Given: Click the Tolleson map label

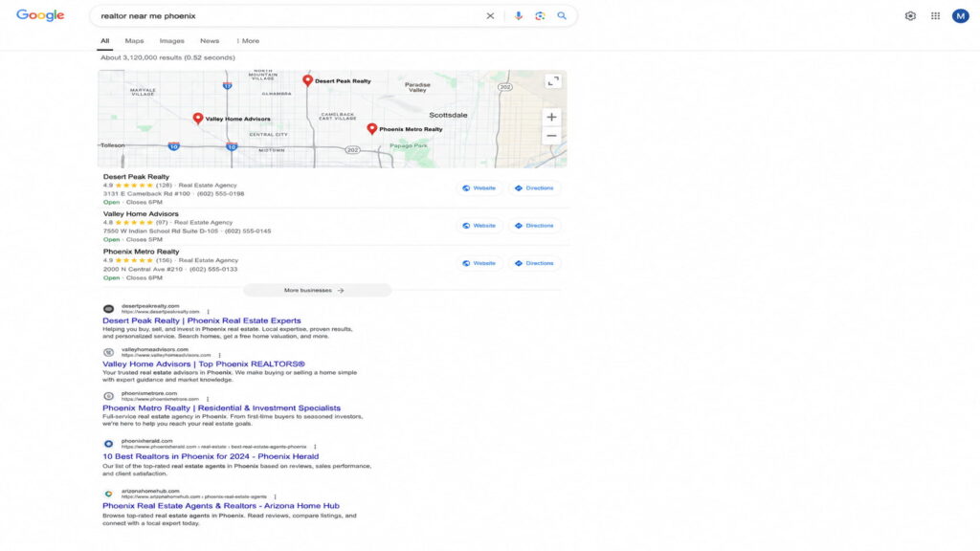Looking at the screenshot, I should coord(113,145).
